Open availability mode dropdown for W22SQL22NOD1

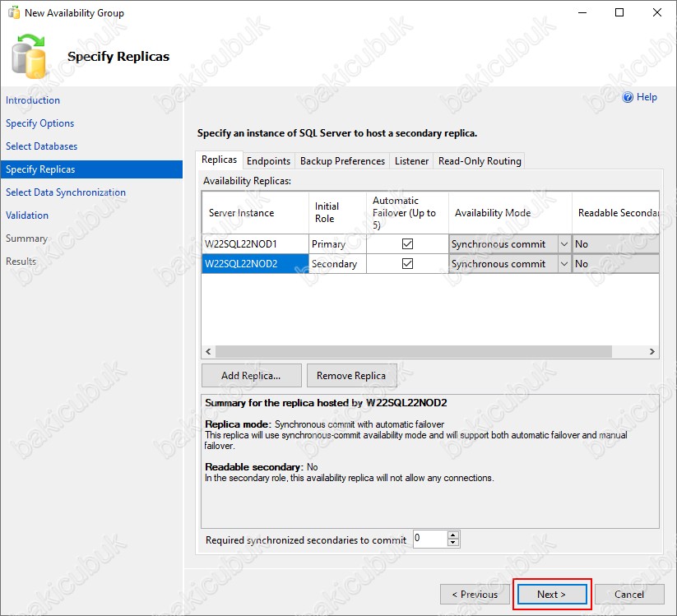[563, 244]
